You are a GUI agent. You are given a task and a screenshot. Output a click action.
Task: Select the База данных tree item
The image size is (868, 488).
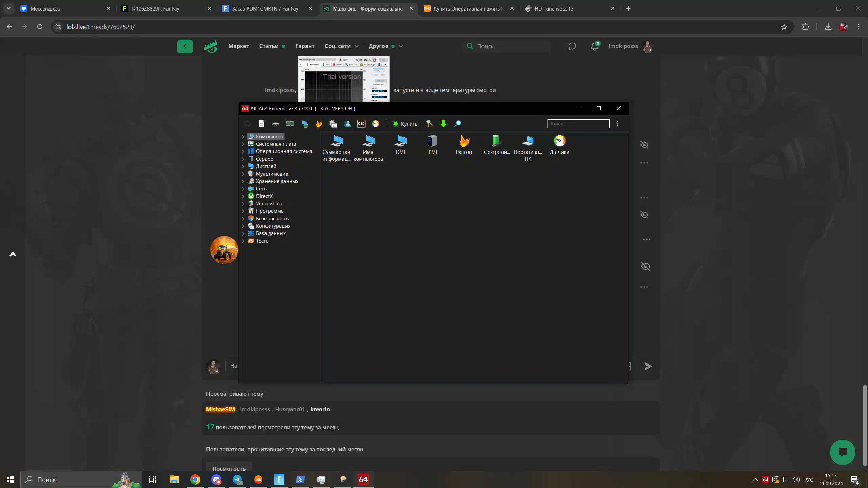271,233
